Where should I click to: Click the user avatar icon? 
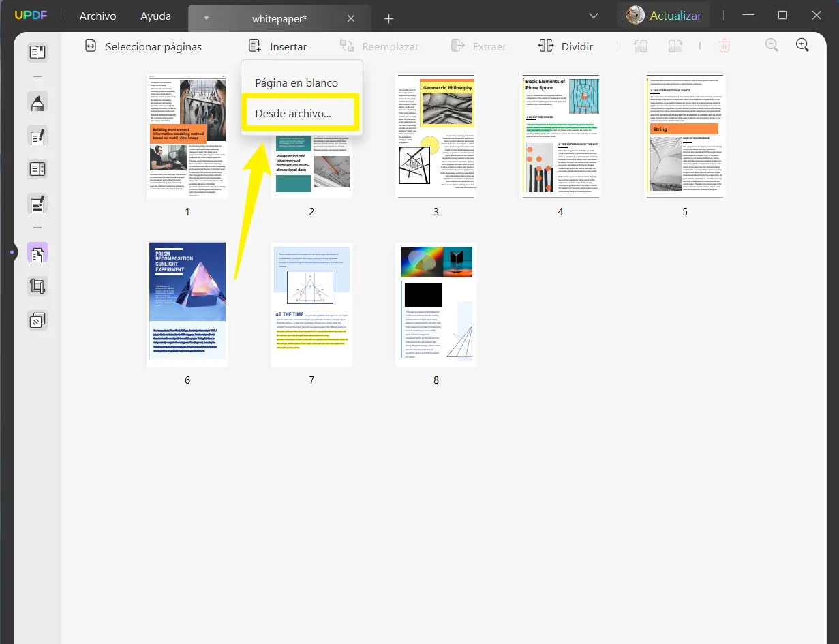coord(635,15)
